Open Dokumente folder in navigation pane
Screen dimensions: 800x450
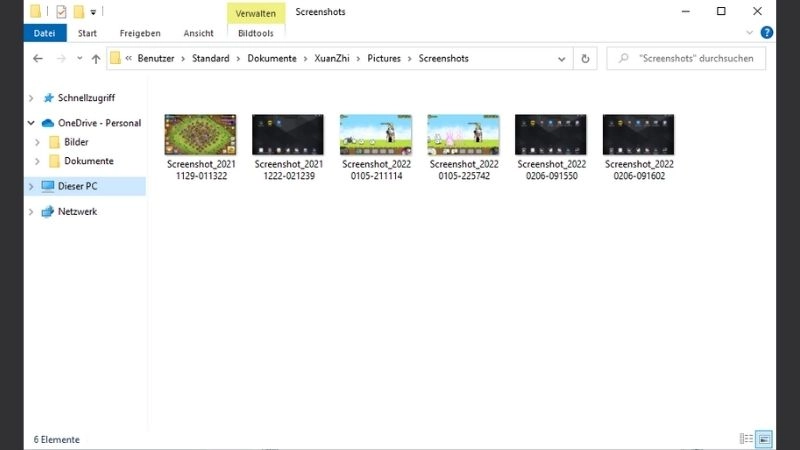point(89,161)
